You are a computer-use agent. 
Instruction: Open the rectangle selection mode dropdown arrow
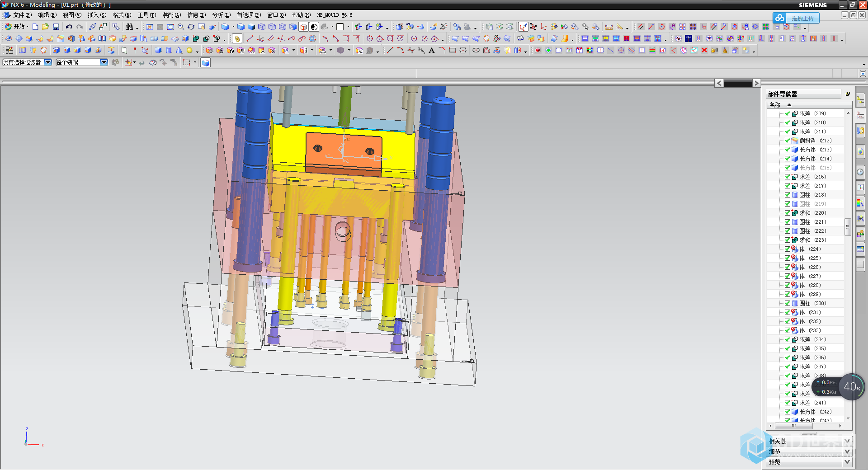195,62
